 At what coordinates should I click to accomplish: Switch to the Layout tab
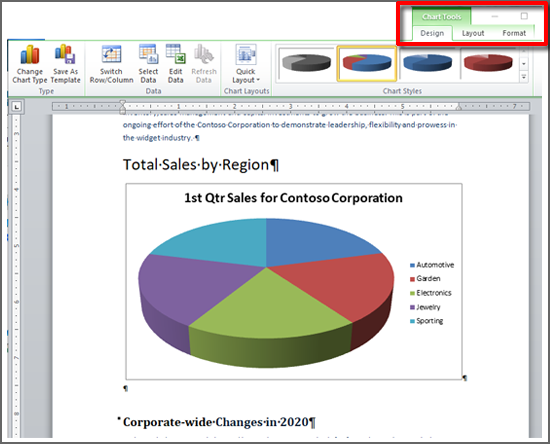click(x=473, y=33)
